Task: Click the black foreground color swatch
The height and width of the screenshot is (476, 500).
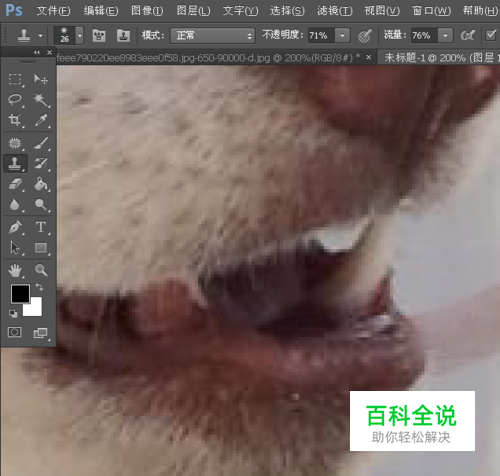Action: 20,294
